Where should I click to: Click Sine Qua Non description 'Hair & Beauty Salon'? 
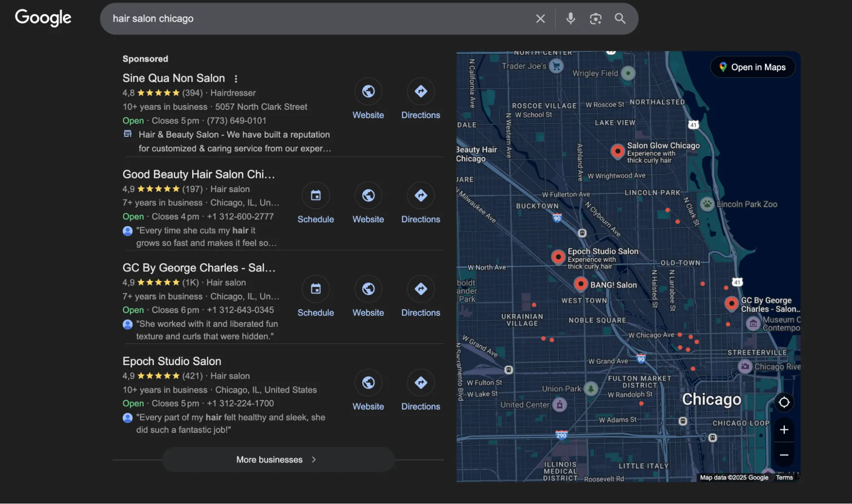tap(235, 141)
